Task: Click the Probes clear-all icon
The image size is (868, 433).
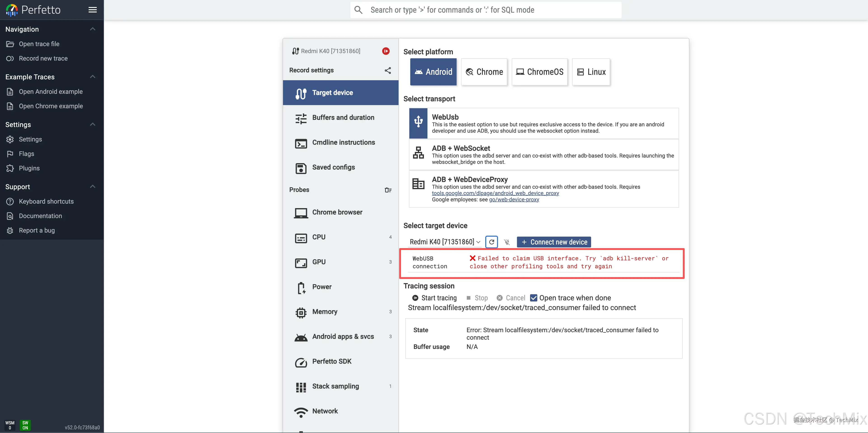Action: tap(388, 190)
